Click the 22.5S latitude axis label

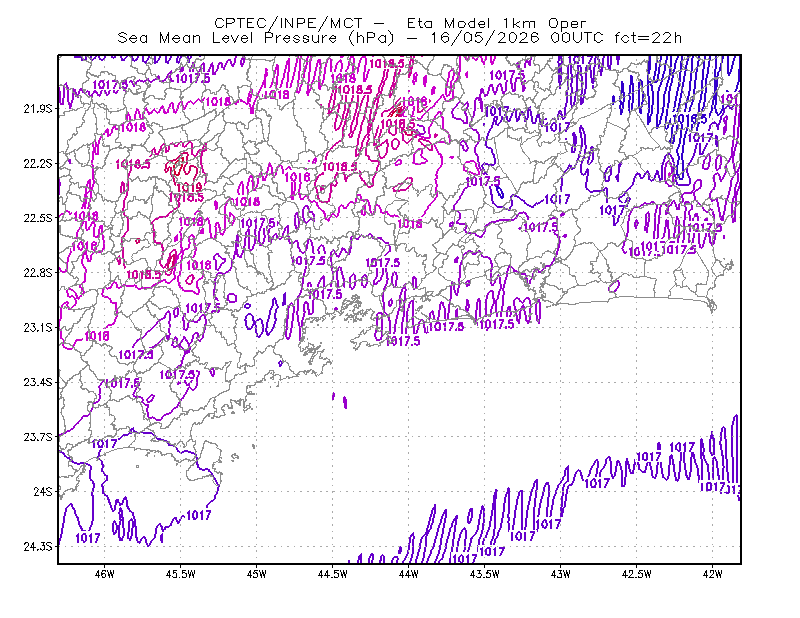pos(38,218)
